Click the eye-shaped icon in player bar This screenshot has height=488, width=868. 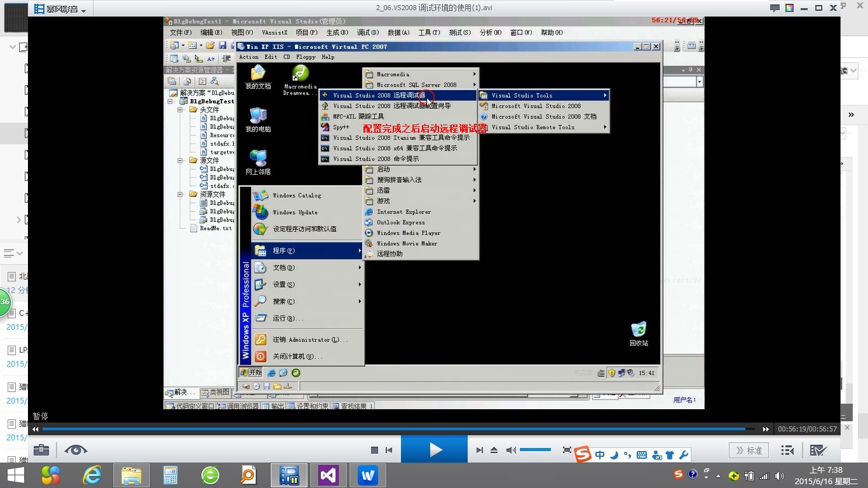coord(76,450)
